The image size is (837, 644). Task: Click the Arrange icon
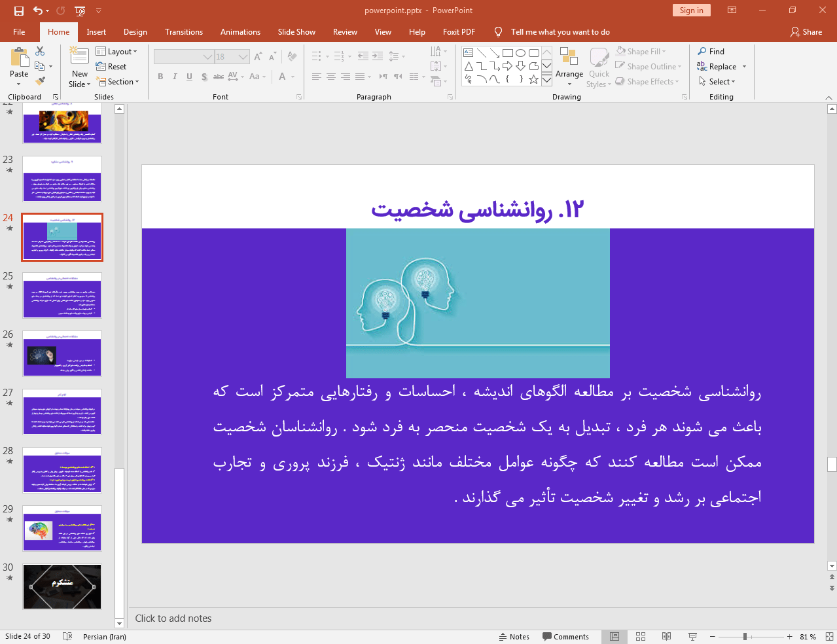[569, 57]
